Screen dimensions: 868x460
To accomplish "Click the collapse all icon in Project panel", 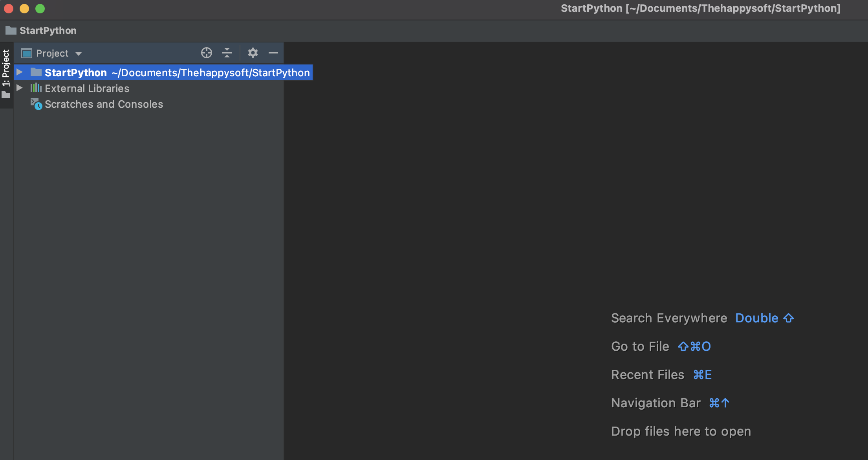I will (x=227, y=53).
